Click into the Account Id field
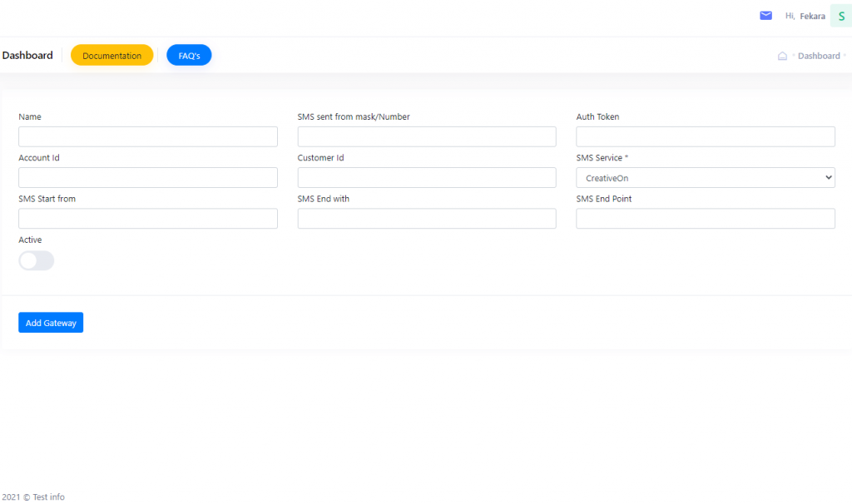This screenshot has height=504, width=852. 148,177
